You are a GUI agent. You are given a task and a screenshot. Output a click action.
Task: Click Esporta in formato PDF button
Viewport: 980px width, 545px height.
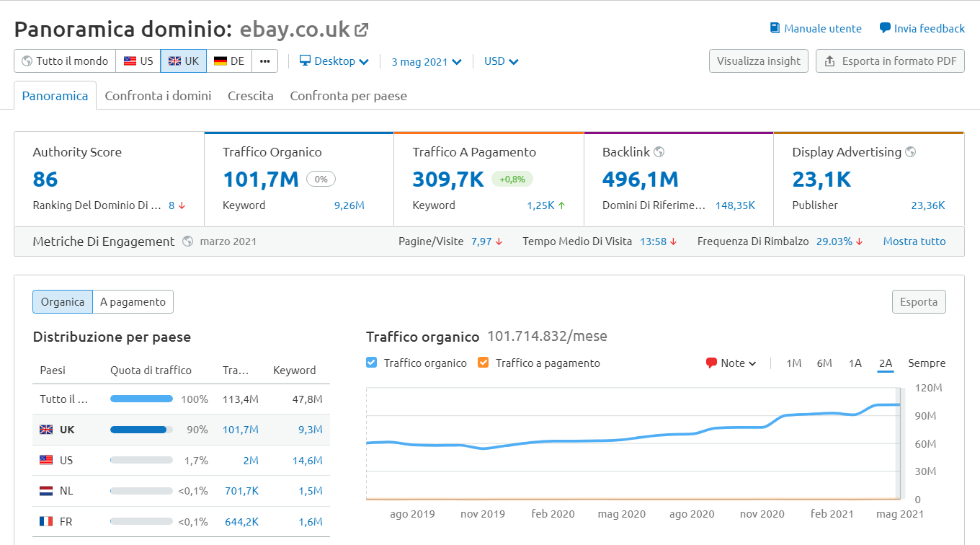[x=890, y=61]
